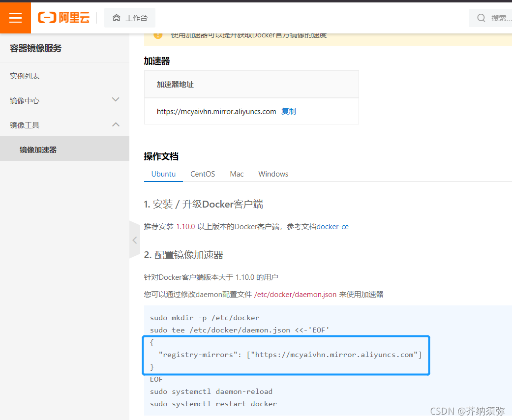Click the accelerator address https://mcyaivhn.mirror.aliyuncs.com
Viewport: 512px width, 420px height.
216,111
